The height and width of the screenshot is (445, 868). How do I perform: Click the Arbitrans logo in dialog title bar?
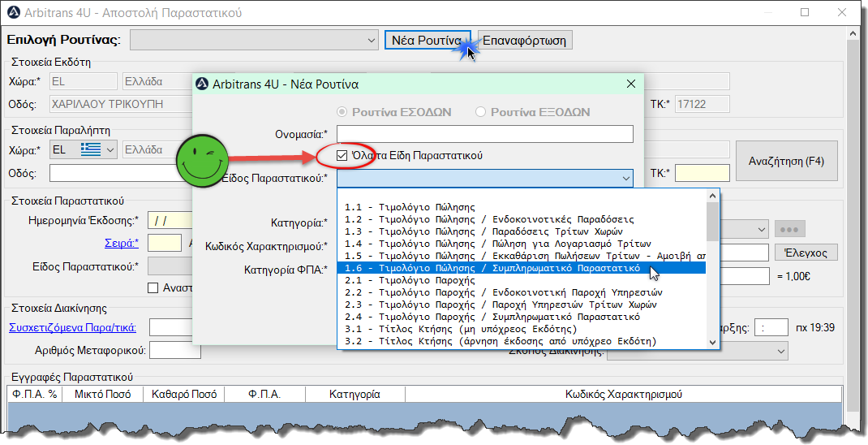[203, 84]
